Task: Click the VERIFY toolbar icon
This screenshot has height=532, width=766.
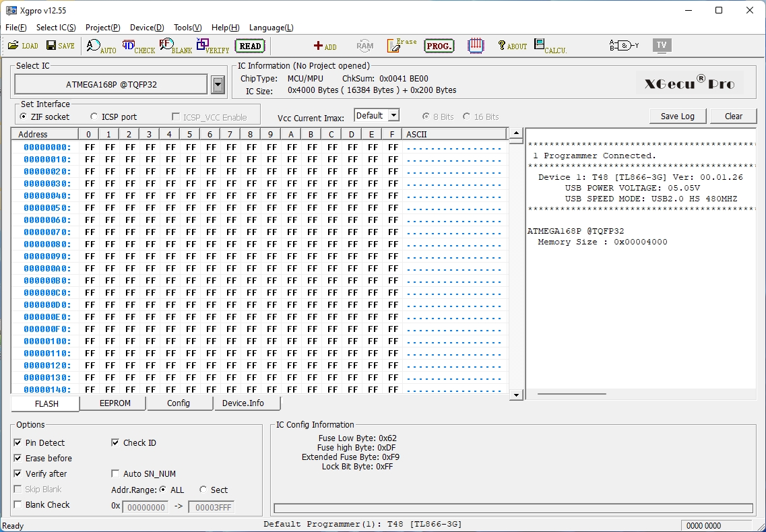Action: (x=212, y=46)
